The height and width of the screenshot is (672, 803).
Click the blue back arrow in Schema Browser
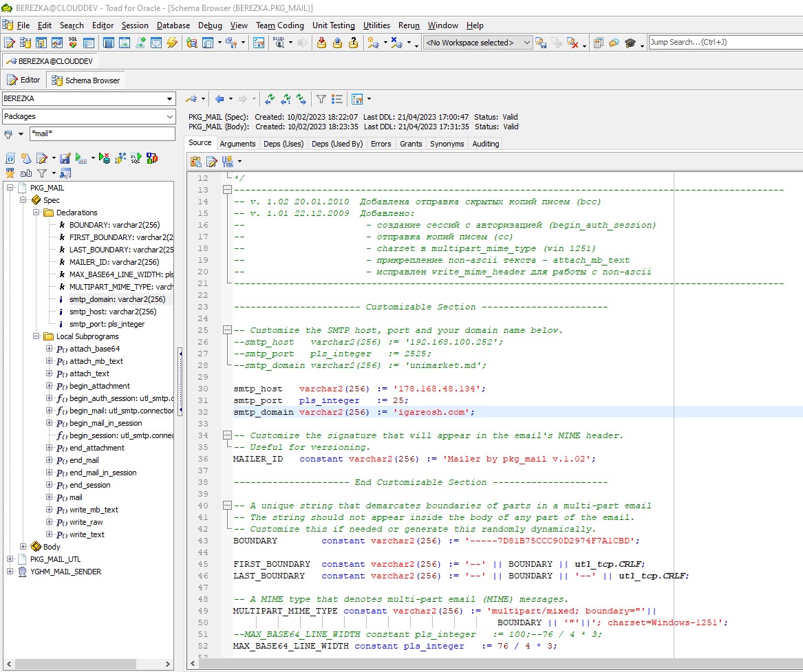coord(220,99)
